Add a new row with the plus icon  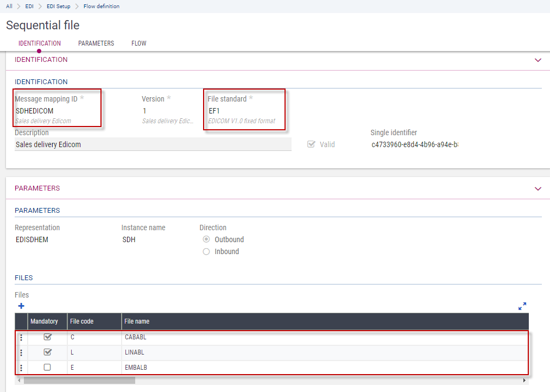coord(21,306)
